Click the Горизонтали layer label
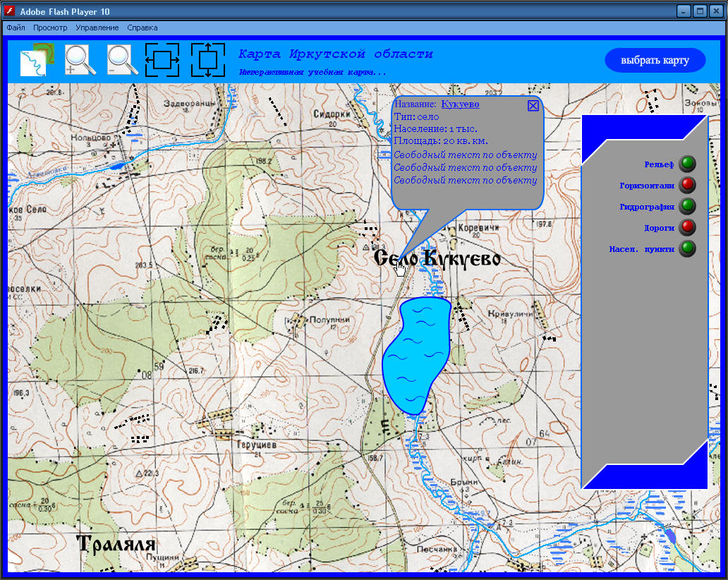This screenshot has height=580, width=728. click(647, 186)
